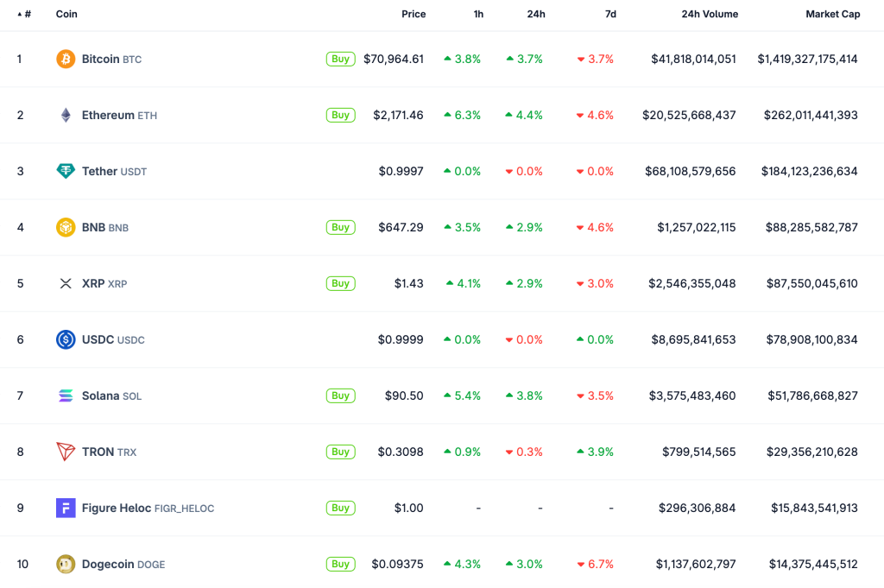Viewport: 884px width, 588px height.
Task: Click the Dogecoin logo icon
Action: pos(66,564)
